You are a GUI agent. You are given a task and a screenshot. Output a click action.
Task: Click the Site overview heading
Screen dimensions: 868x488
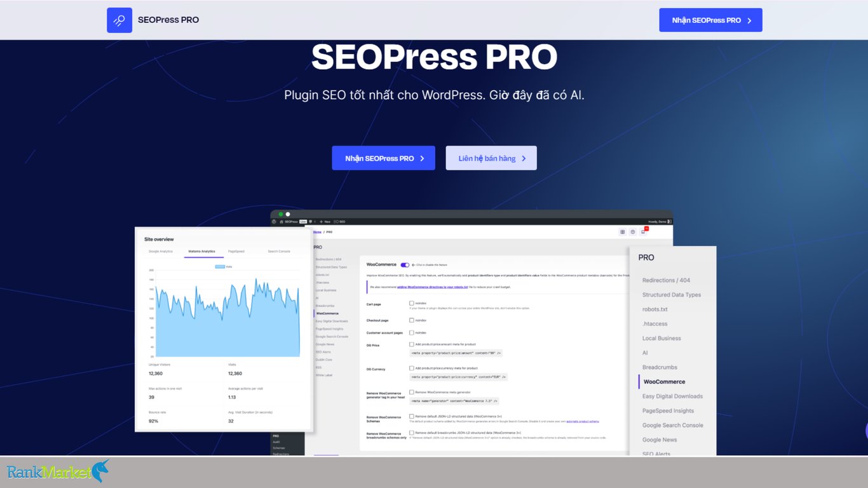point(159,240)
